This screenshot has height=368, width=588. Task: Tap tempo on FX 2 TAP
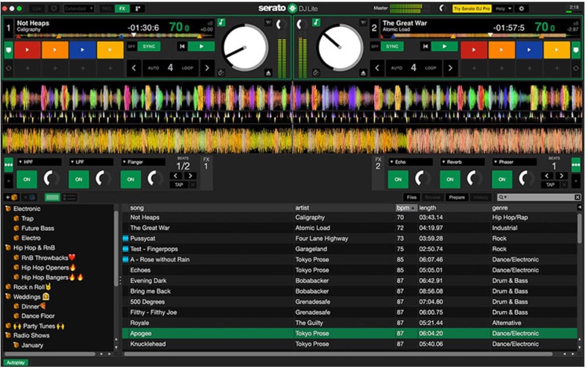(x=550, y=185)
